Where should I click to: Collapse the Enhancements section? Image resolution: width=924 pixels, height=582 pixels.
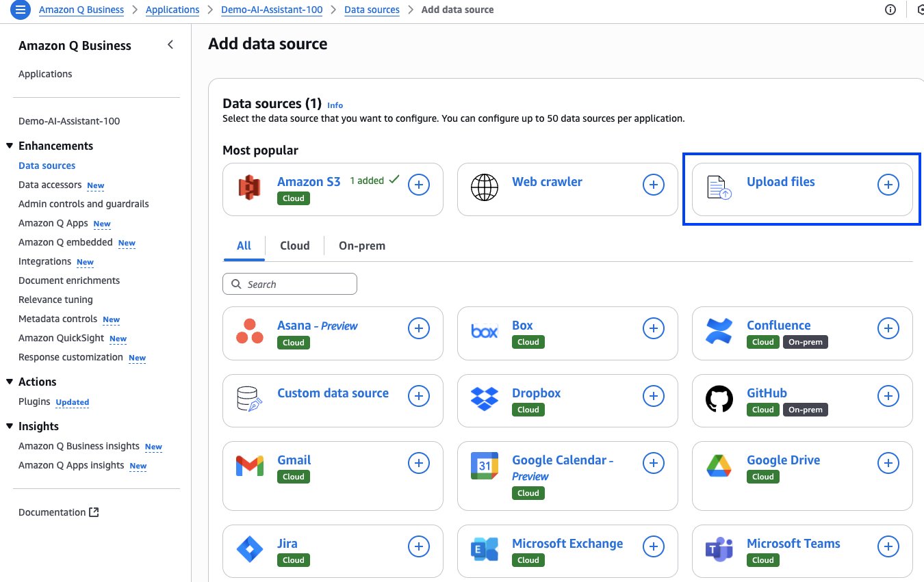[10, 146]
